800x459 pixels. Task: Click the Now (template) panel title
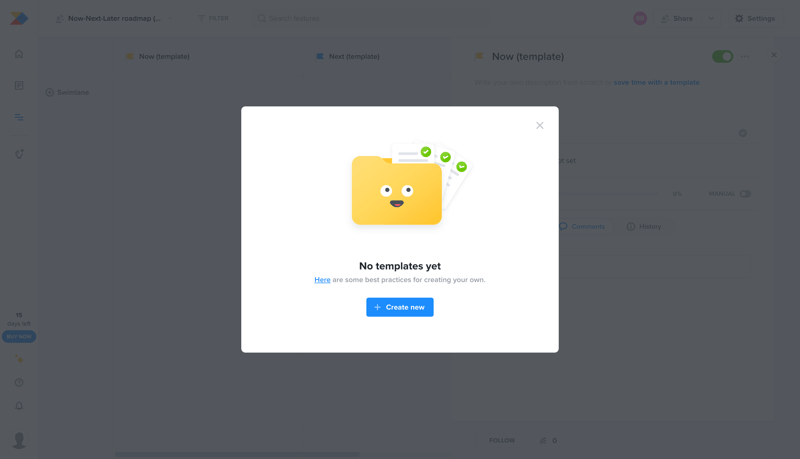pos(528,57)
